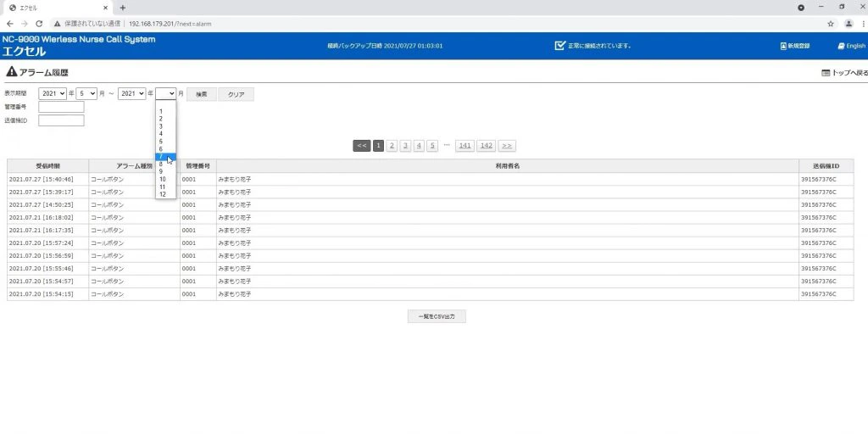Go to page 2 of results
Image resolution: width=868 pixels, height=435 pixels.
point(392,146)
